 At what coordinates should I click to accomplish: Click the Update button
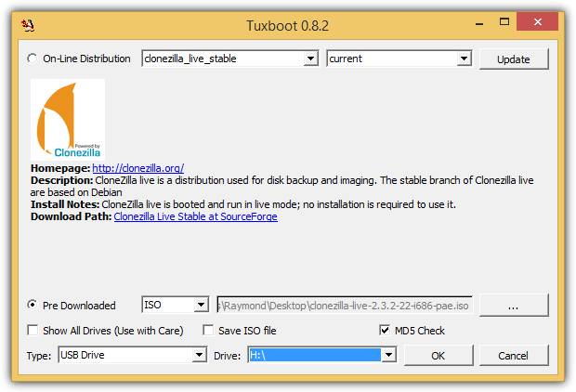514,59
